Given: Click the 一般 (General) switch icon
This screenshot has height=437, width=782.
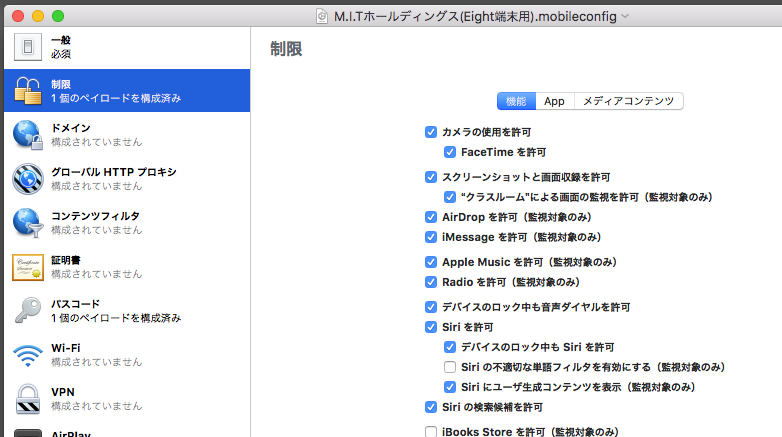Looking at the screenshot, I should pyautogui.click(x=28, y=47).
